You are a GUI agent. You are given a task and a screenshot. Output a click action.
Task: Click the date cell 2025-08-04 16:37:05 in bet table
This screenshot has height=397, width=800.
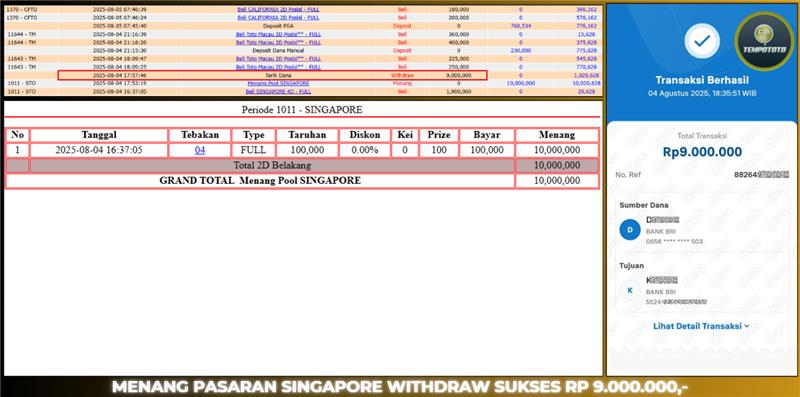pos(99,150)
